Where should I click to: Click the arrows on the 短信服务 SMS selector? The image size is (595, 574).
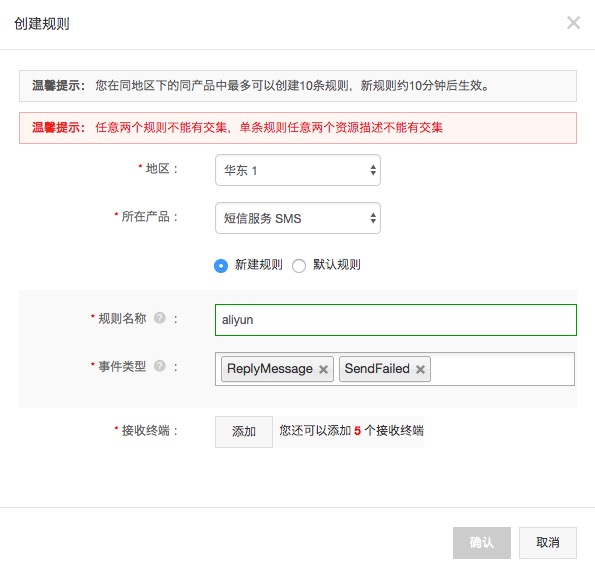373,218
